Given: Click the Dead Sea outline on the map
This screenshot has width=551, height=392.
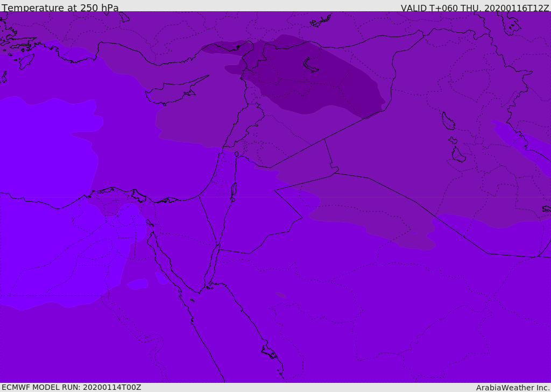Looking at the screenshot, I should click(x=234, y=191).
